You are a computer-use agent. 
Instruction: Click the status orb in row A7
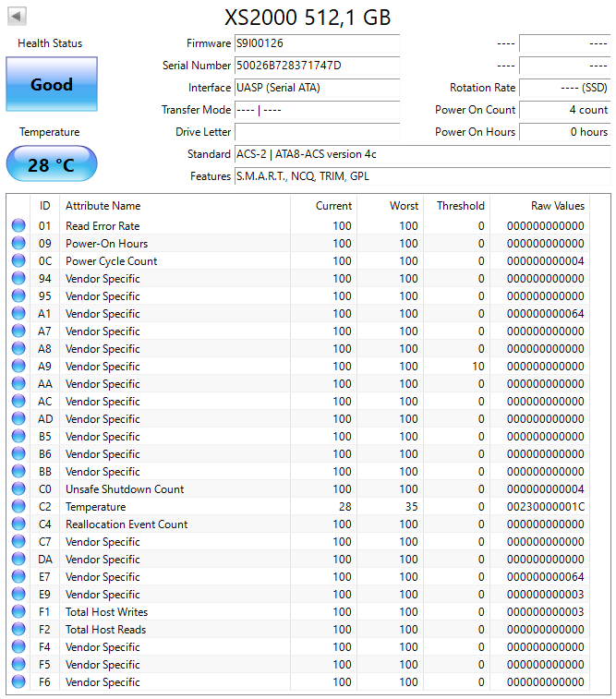point(18,331)
